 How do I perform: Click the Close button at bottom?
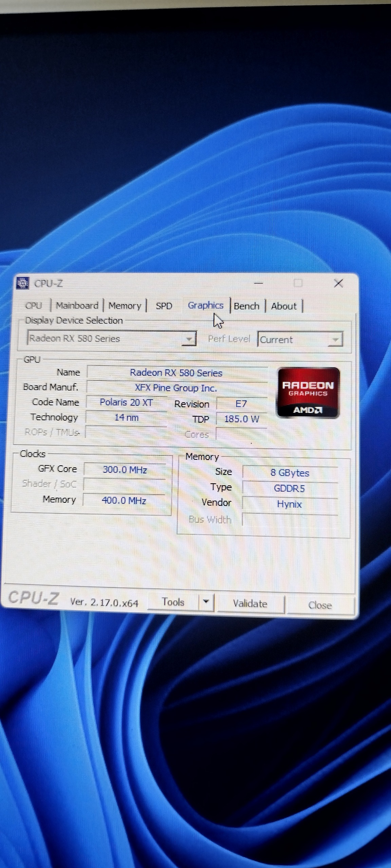click(x=320, y=605)
